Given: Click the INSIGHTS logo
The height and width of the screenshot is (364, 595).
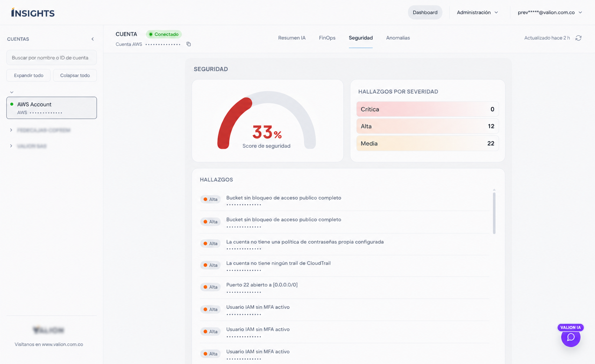Looking at the screenshot, I should point(33,13).
